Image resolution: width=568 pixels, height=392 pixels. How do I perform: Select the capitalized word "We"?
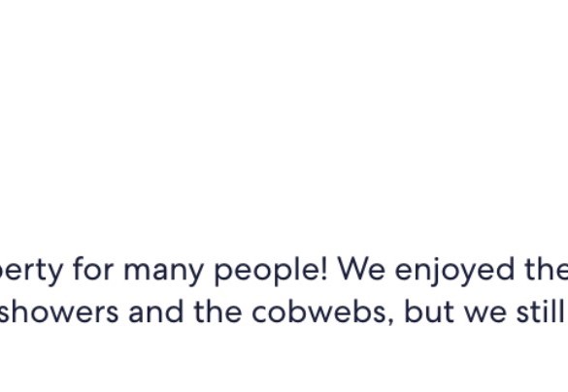click(361, 268)
